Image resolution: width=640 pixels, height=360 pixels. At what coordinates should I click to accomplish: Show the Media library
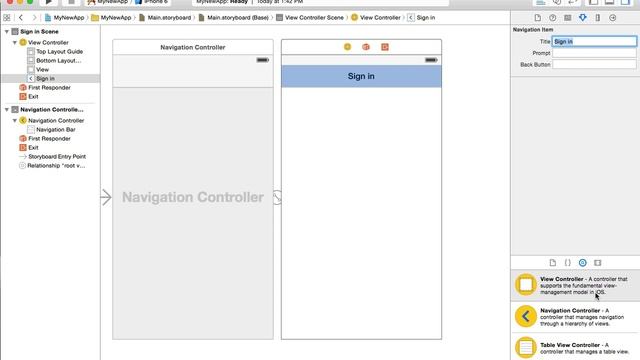click(598, 262)
